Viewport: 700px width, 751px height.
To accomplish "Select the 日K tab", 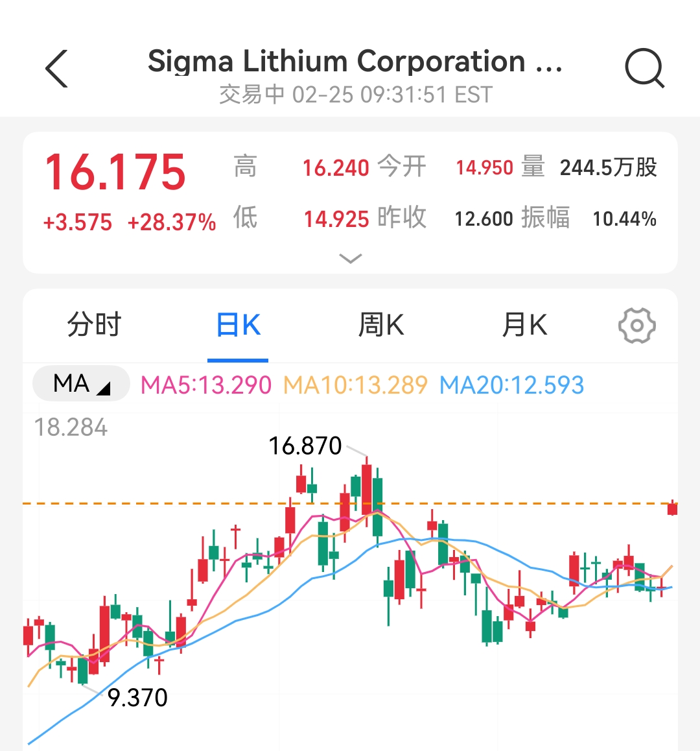I will [x=238, y=325].
